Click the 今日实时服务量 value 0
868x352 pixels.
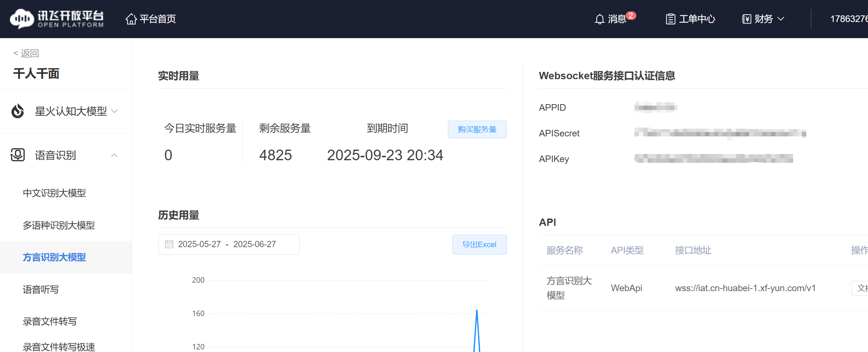[168, 155]
